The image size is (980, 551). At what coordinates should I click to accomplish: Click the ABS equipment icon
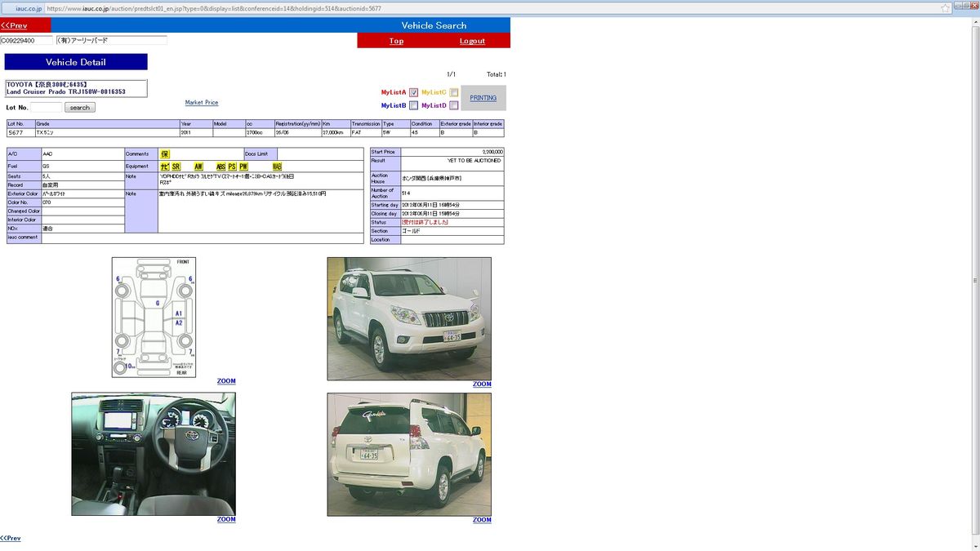[x=220, y=167]
